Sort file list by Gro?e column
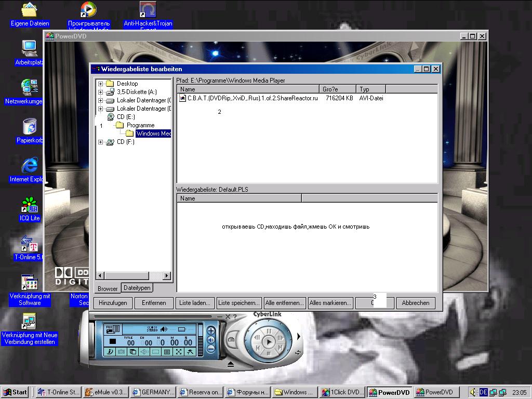Image resolution: width=532 pixels, height=399 pixels. (338, 89)
